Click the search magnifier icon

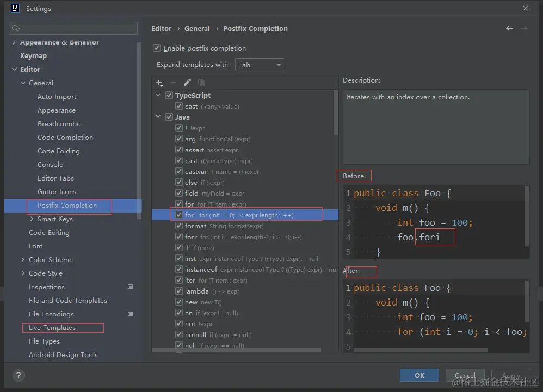tap(16, 28)
